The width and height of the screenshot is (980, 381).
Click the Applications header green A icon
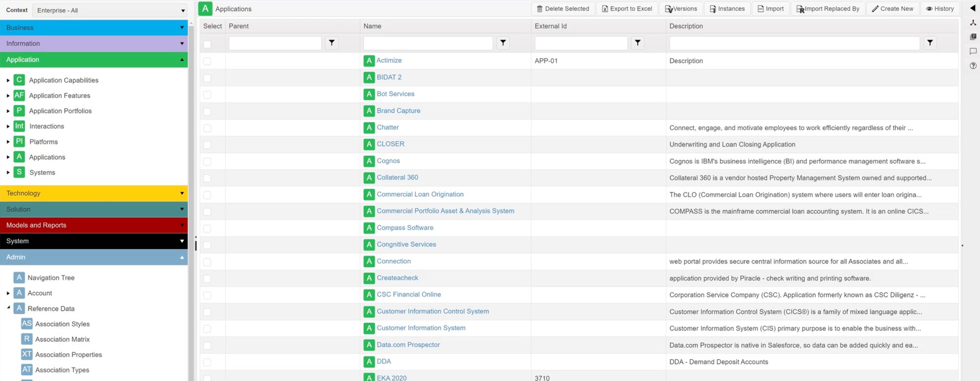pyautogui.click(x=205, y=8)
